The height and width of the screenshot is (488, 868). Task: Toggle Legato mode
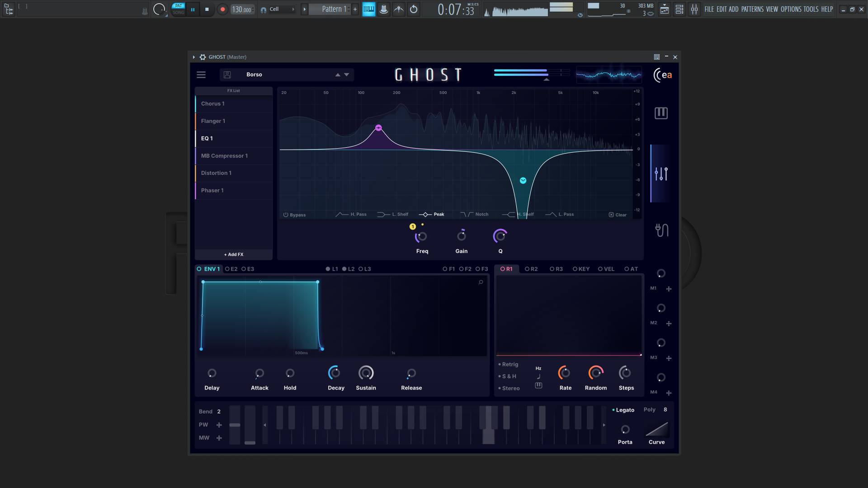[624, 410]
